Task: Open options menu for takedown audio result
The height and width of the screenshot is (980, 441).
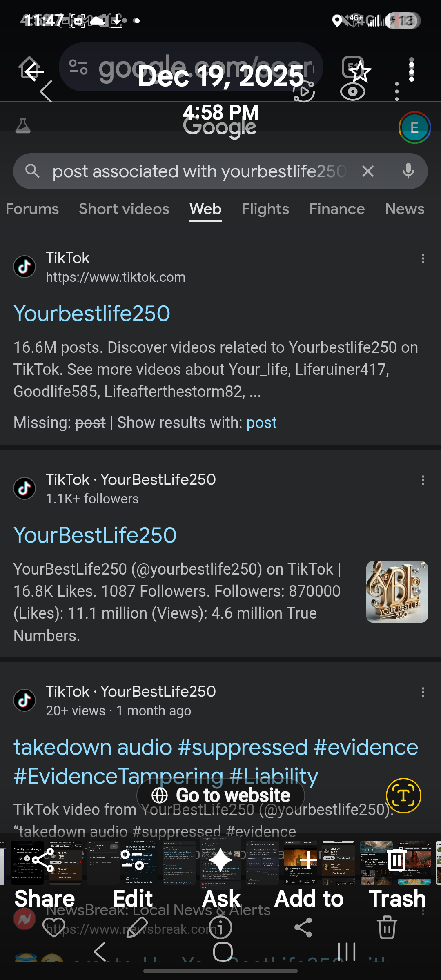Action: (x=423, y=692)
